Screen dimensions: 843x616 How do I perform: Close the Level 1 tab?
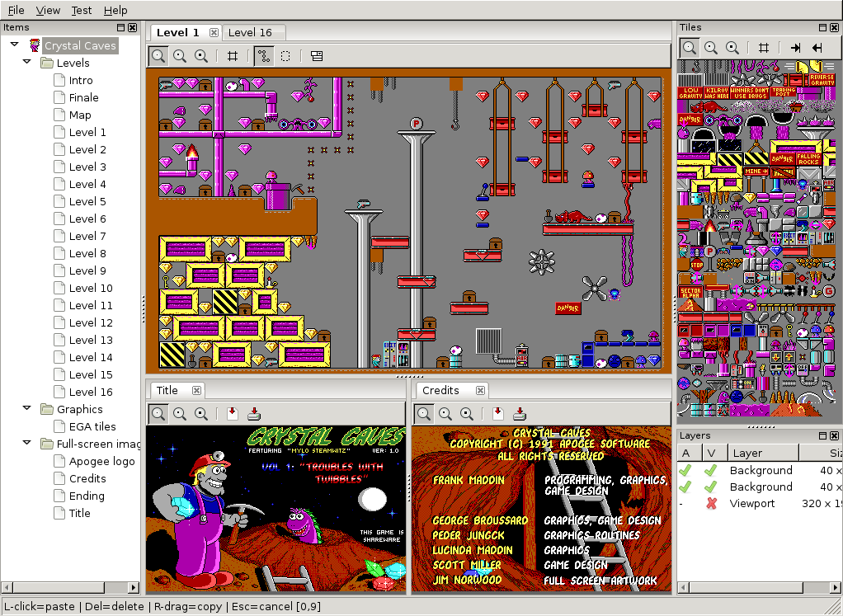(214, 33)
